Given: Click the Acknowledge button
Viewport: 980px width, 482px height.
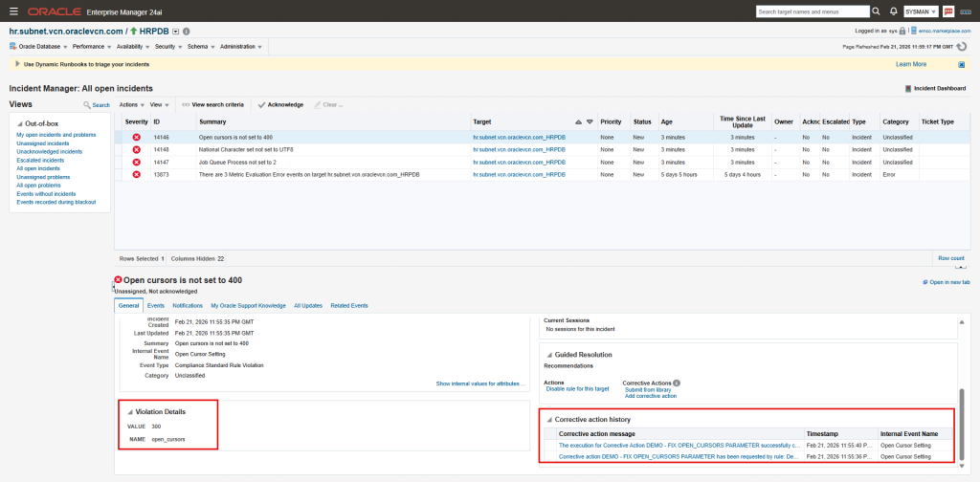Looking at the screenshot, I should pos(279,104).
